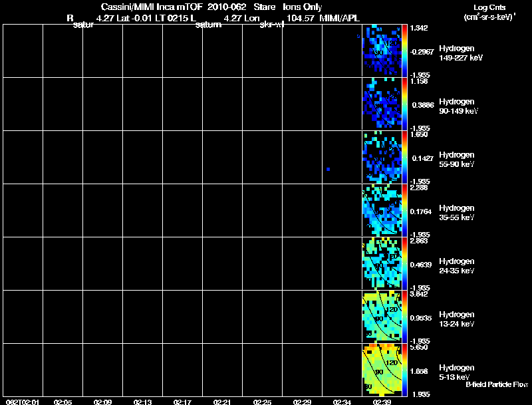Click the "062T02:01" time axis label

23,402
